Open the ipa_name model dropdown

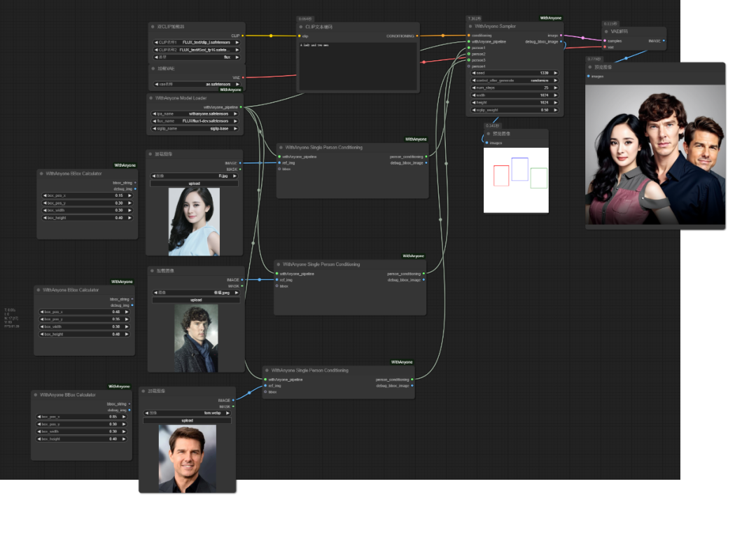pyautogui.click(x=196, y=113)
